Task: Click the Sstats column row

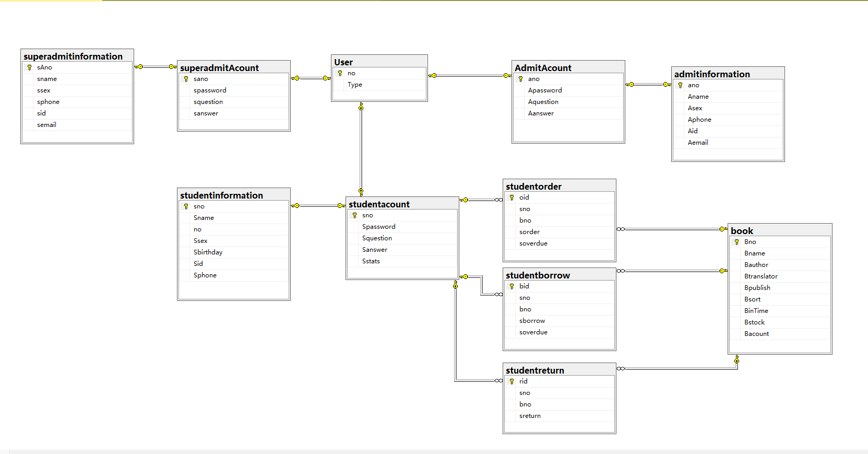Action: click(402, 261)
